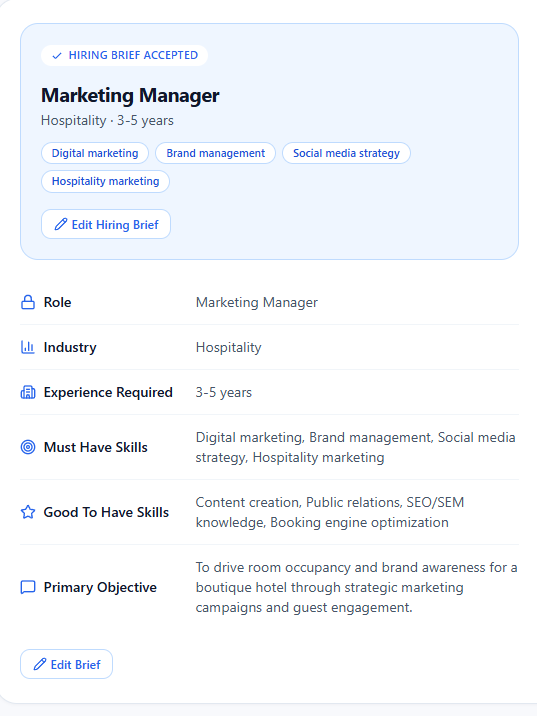Click the Experience Required 3-5 years value
The image size is (537, 716).
224,393
